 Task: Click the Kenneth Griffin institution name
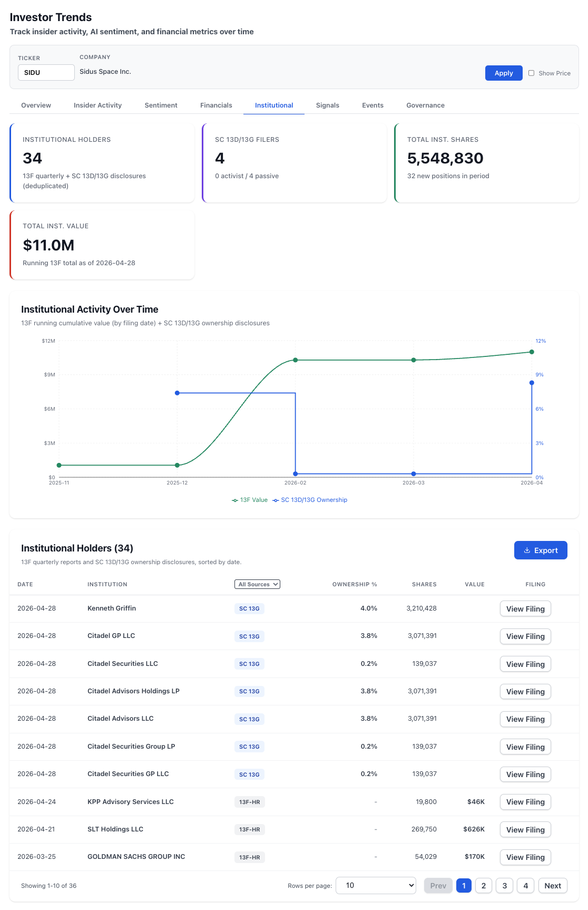click(x=112, y=608)
